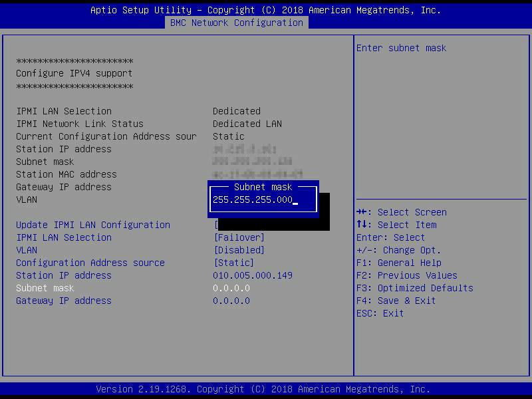Image resolution: width=532 pixels, height=399 pixels.
Task: Click the Version 2.19.1268 footer text
Action: [263, 389]
